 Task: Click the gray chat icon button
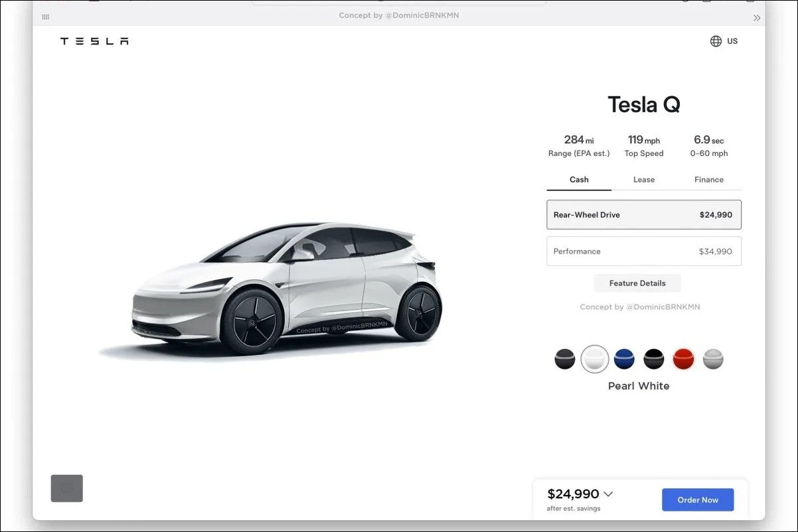67,488
